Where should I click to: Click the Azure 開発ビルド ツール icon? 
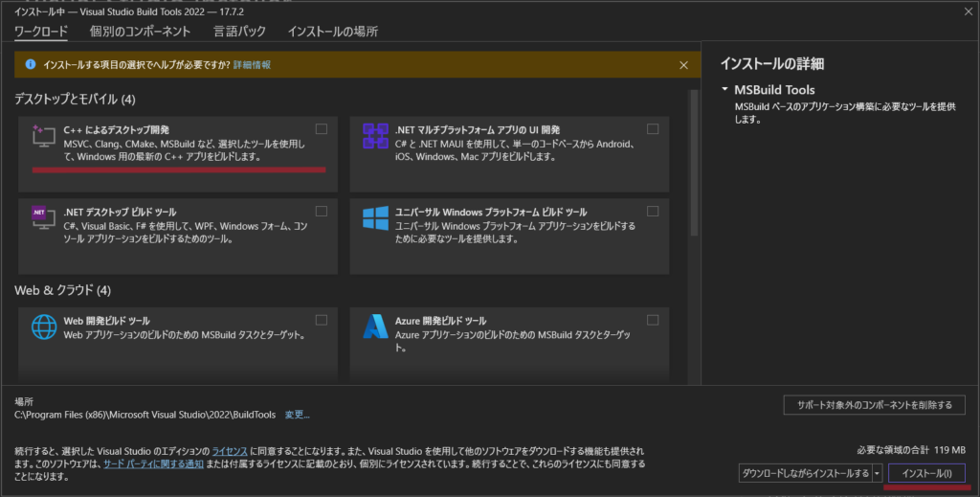[x=375, y=327]
